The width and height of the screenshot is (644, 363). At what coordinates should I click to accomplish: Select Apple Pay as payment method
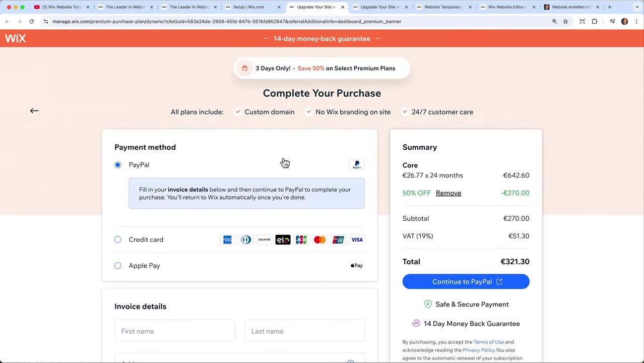point(118,266)
